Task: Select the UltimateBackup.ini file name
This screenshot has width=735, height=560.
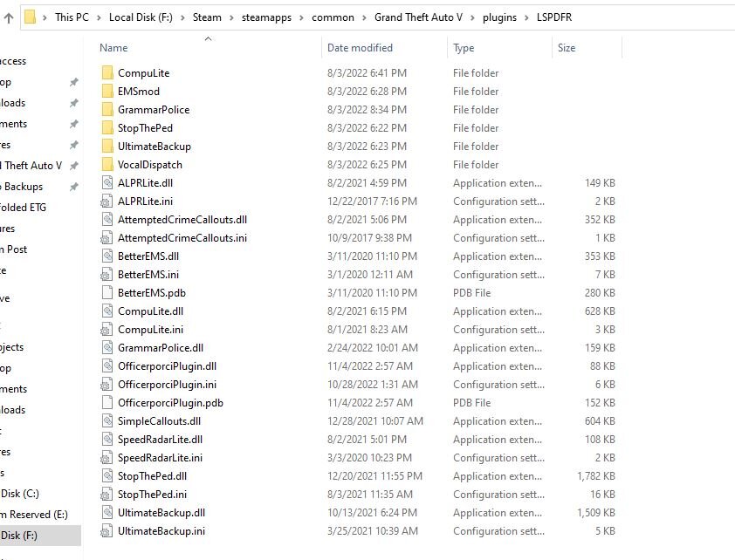Action: pos(161,531)
